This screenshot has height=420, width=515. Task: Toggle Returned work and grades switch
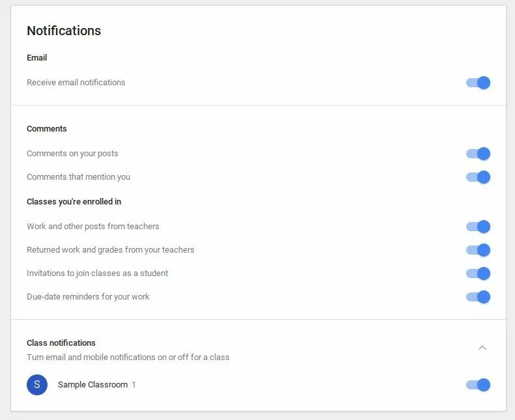point(478,250)
